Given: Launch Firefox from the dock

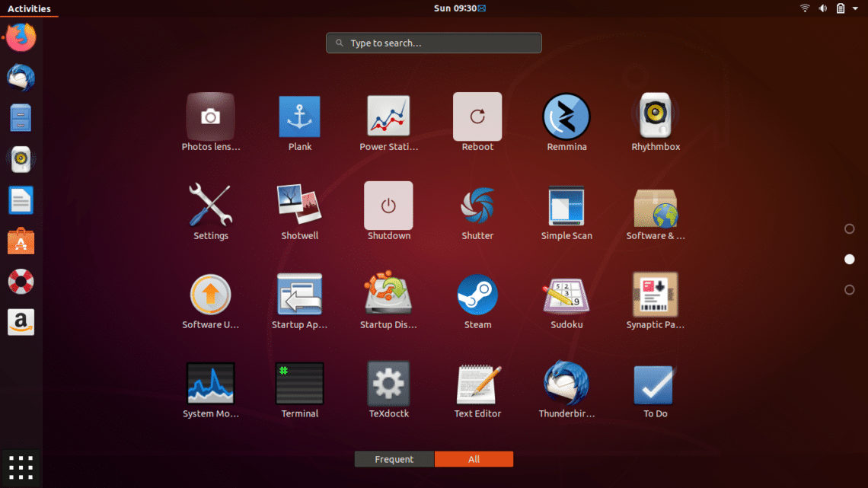Looking at the screenshot, I should coord(20,37).
